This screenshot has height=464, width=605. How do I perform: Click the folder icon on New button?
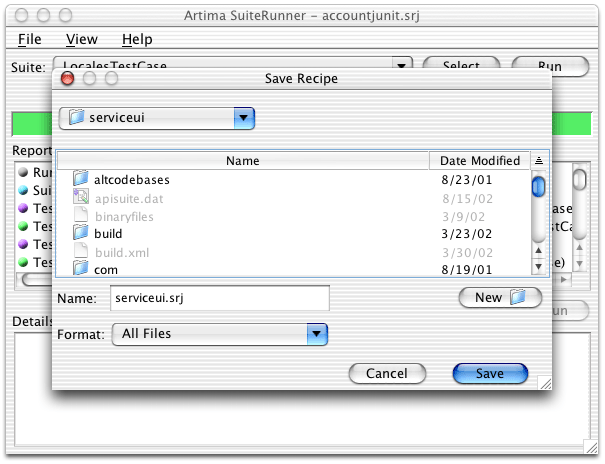[517, 298]
